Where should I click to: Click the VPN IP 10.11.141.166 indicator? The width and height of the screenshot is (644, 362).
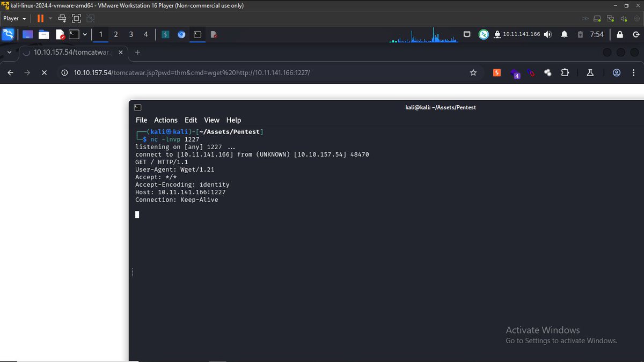point(517,34)
